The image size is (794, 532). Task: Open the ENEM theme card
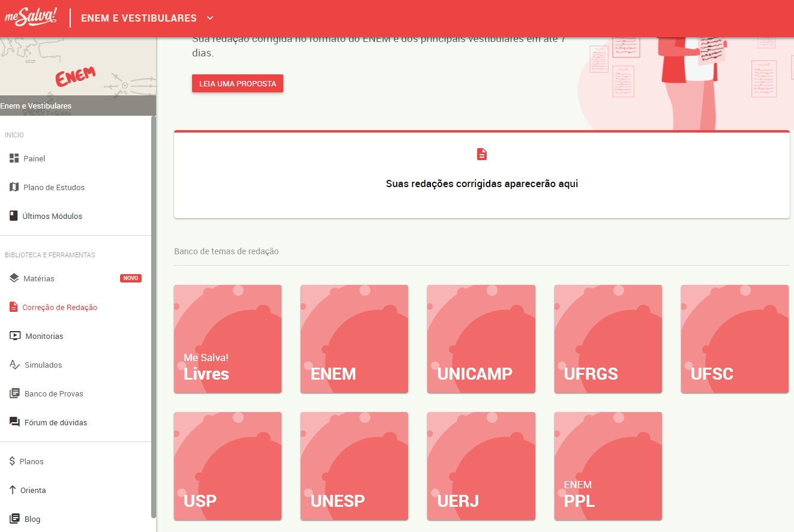pyautogui.click(x=354, y=339)
